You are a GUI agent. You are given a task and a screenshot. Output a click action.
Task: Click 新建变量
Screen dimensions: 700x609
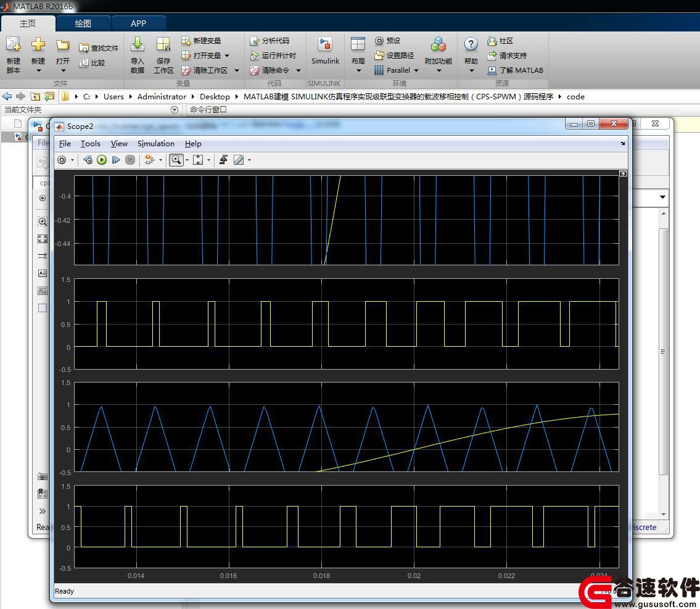[x=201, y=41]
